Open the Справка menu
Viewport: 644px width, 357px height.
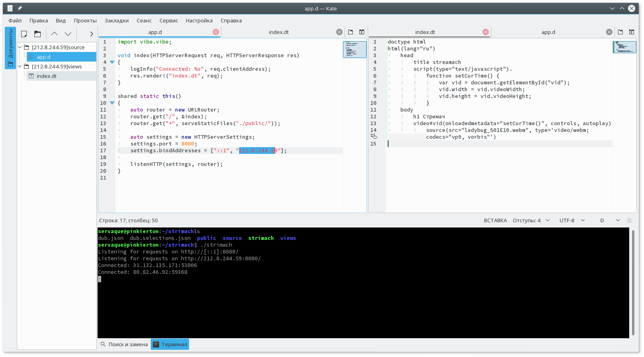tap(231, 20)
